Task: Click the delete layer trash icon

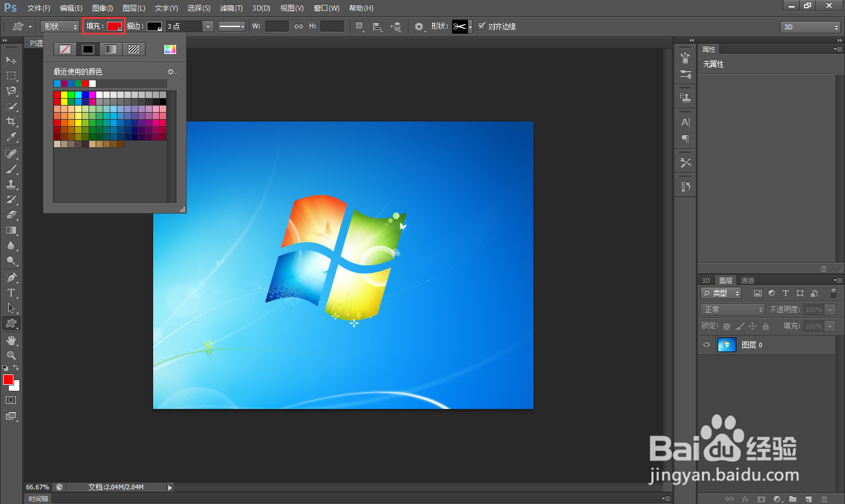Action: [824, 499]
